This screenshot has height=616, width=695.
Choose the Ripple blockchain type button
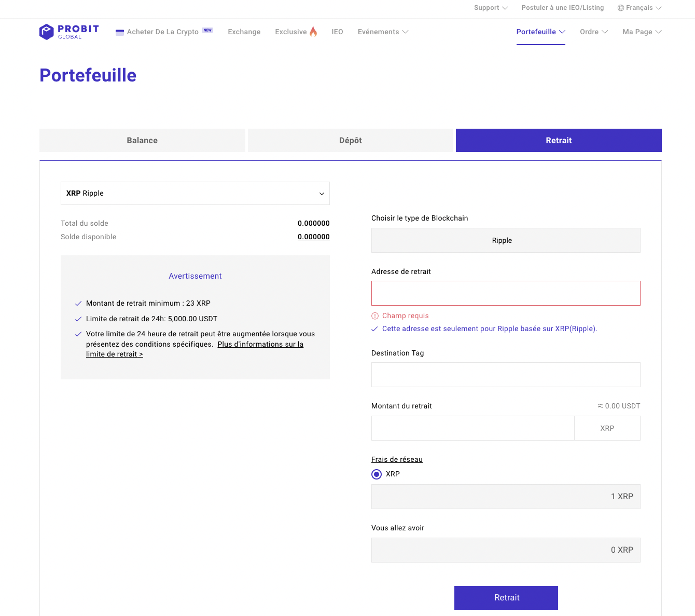click(506, 240)
